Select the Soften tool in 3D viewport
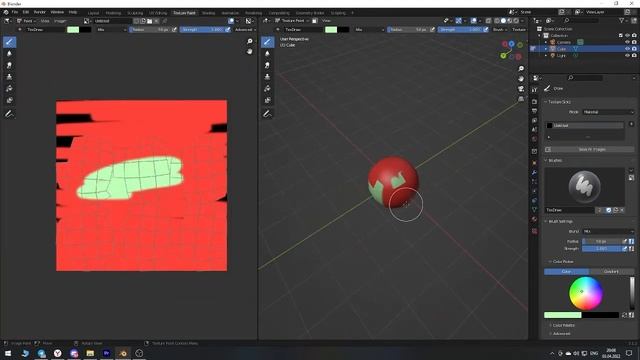Screen dimensions: 640x360 coord(267,53)
